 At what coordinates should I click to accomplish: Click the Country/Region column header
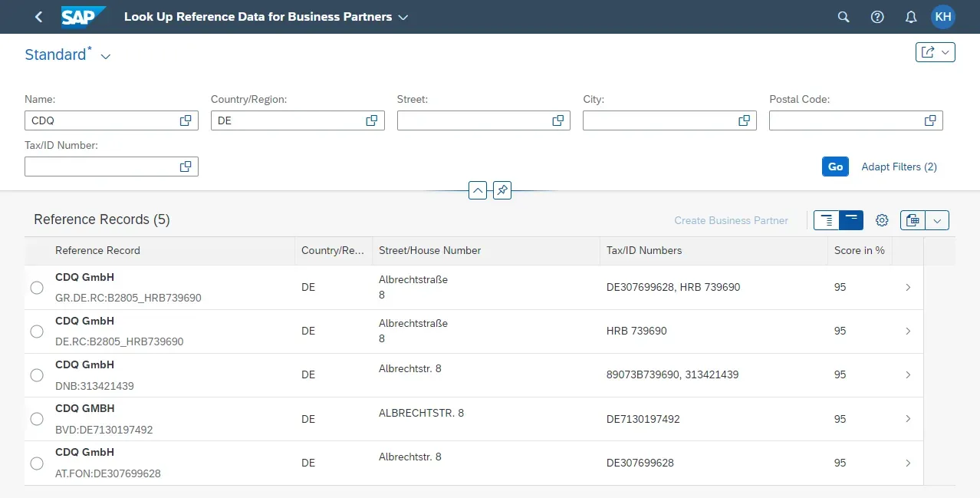click(332, 250)
